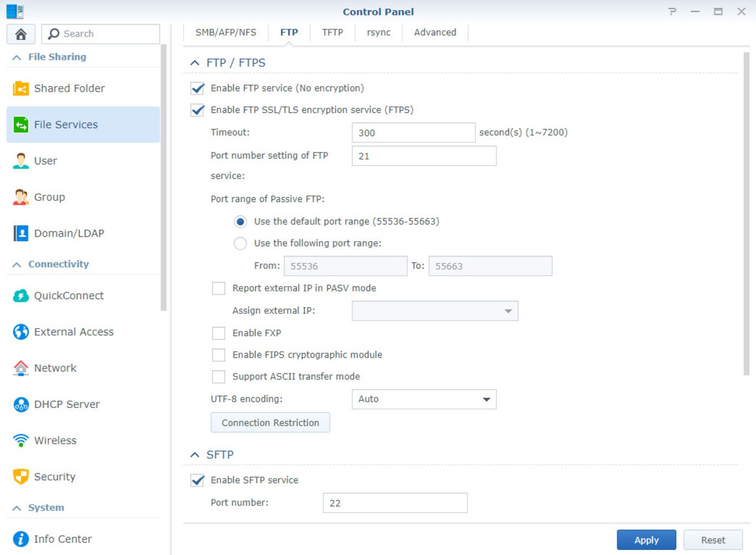This screenshot has height=555, width=756.
Task: Click the Connection Restriction button
Action: click(x=270, y=422)
